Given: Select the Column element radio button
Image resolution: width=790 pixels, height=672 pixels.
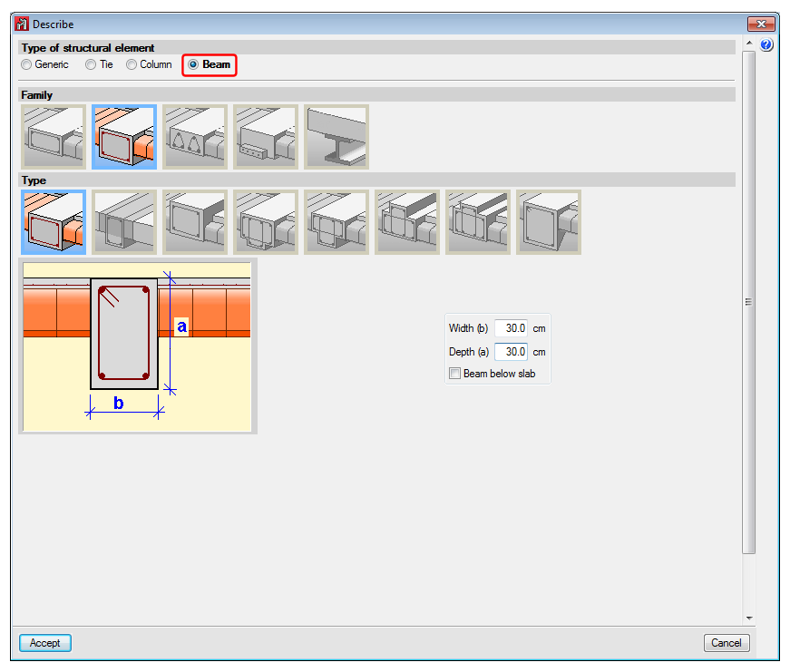Looking at the screenshot, I should tap(132, 64).
